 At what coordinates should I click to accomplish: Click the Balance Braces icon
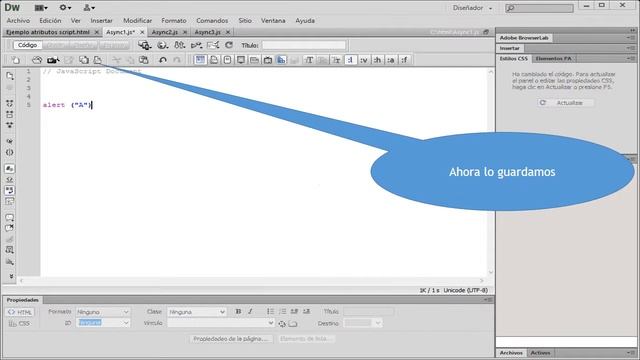pyautogui.click(x=10, y=152)
